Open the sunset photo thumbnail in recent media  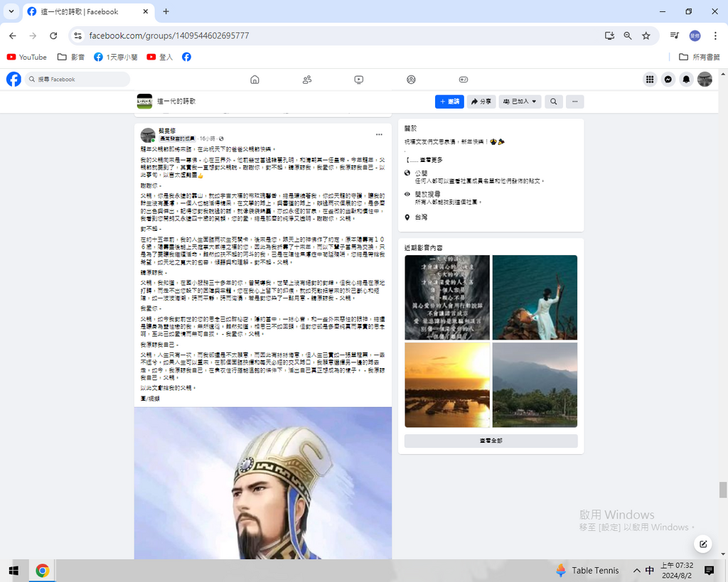pos(447,385)
